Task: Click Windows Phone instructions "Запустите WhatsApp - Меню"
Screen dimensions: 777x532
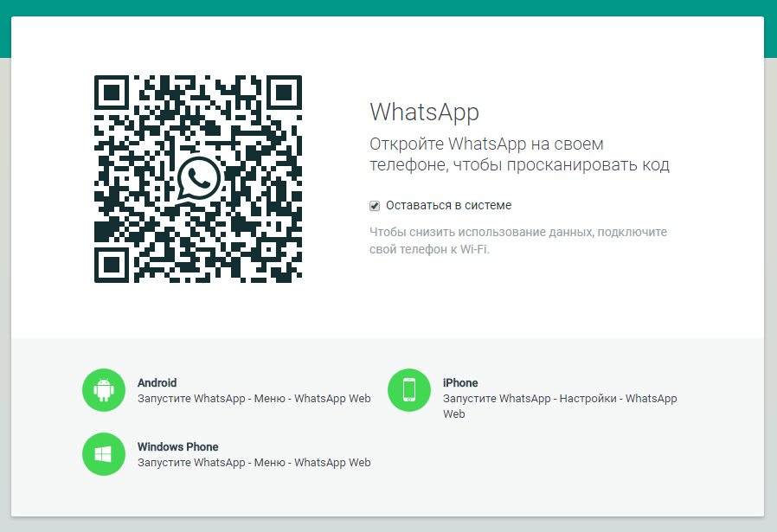Action: pos(254,462)
